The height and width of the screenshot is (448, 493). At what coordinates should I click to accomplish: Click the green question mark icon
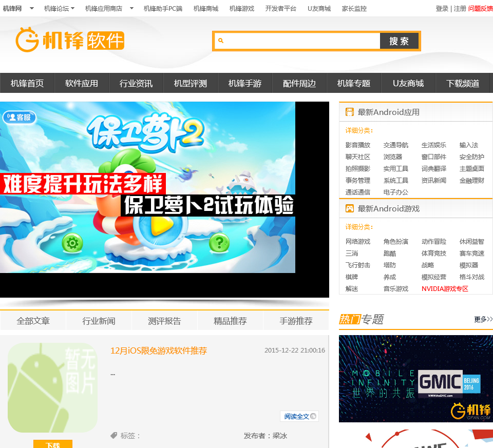[219, 243]
